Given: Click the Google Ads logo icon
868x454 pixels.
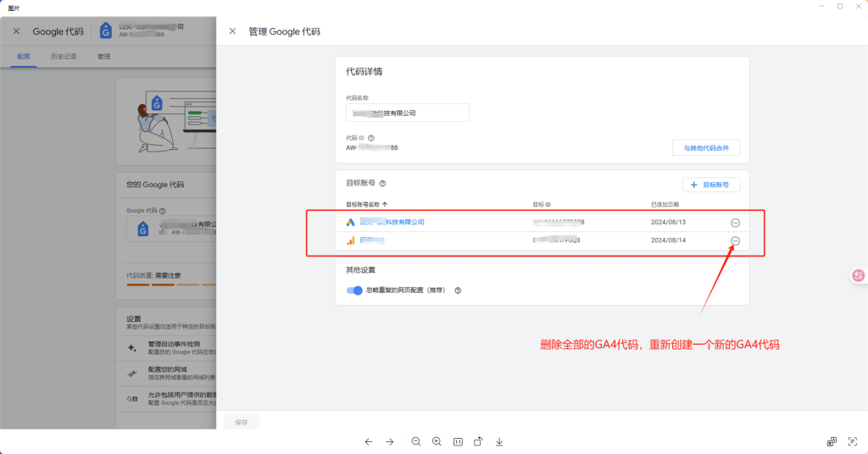Looking at the screenshot, I should [350, 222].
